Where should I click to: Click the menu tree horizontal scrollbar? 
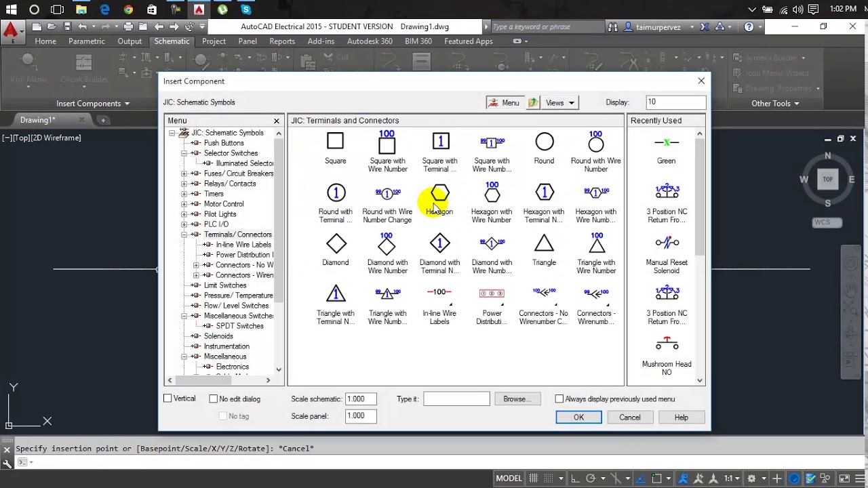(218, 380)
